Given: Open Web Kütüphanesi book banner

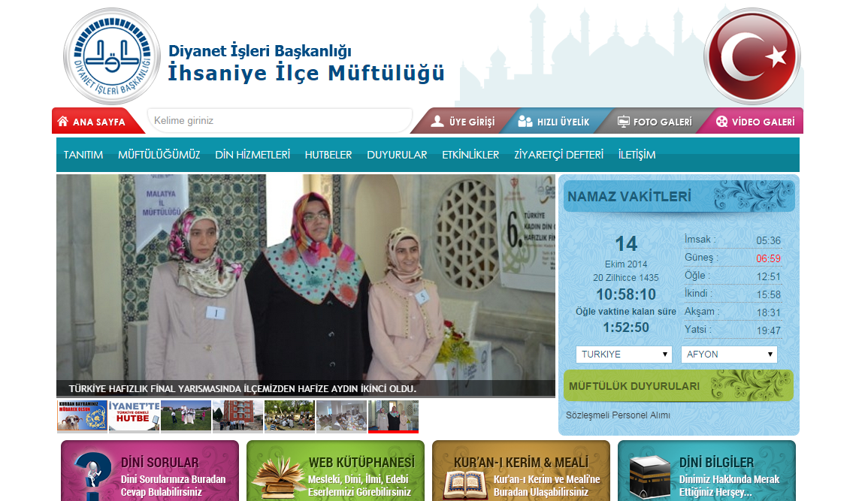Looking at the screenshot, I should (x=335, y=471).
